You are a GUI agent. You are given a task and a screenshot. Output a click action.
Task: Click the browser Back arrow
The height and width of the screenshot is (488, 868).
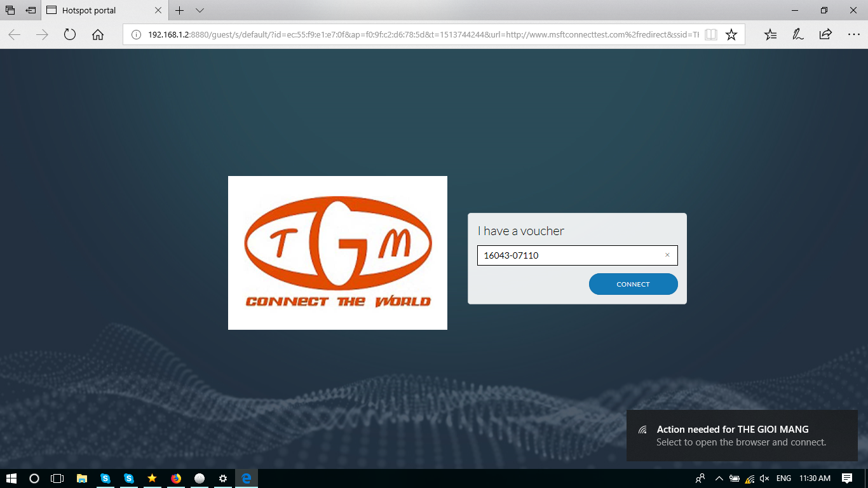click(14, 34)
